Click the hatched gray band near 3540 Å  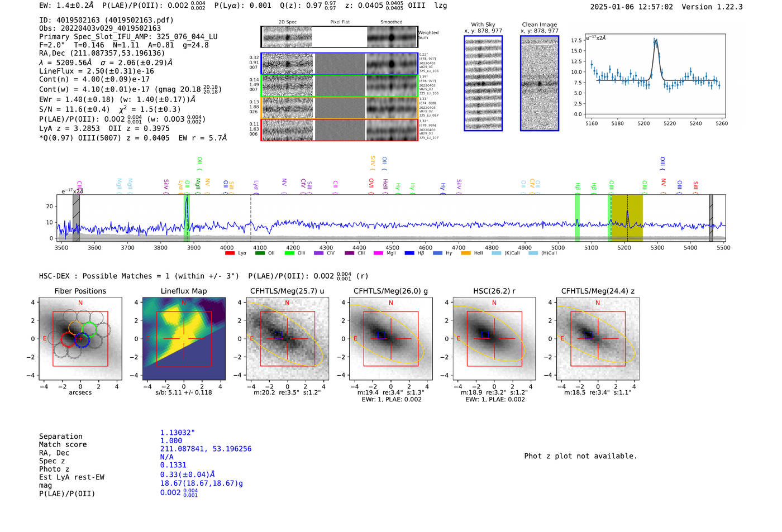coord(77,218)
